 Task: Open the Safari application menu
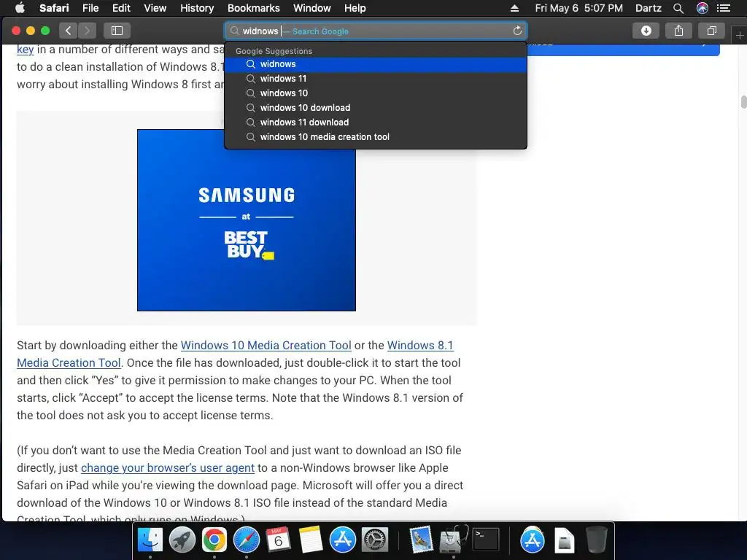point(54,8)
